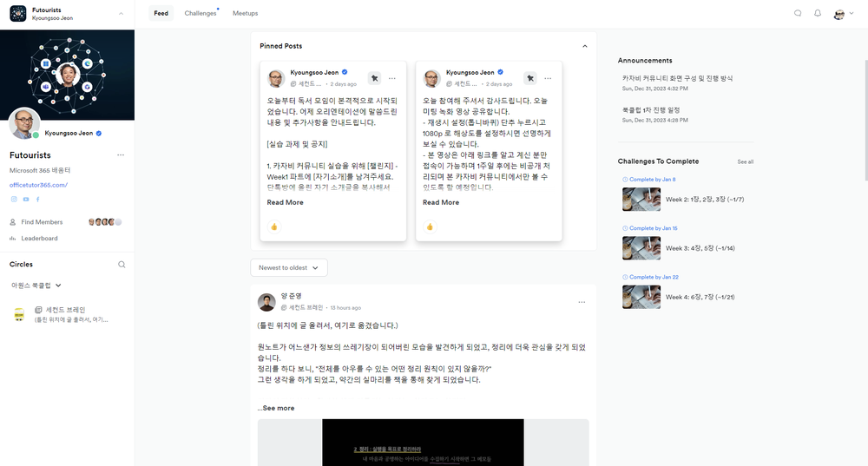The width and height of the screenshot is (868, 466).
Task: Like the first pinned post with thumbs-up
Action: [x=273, y=227]
